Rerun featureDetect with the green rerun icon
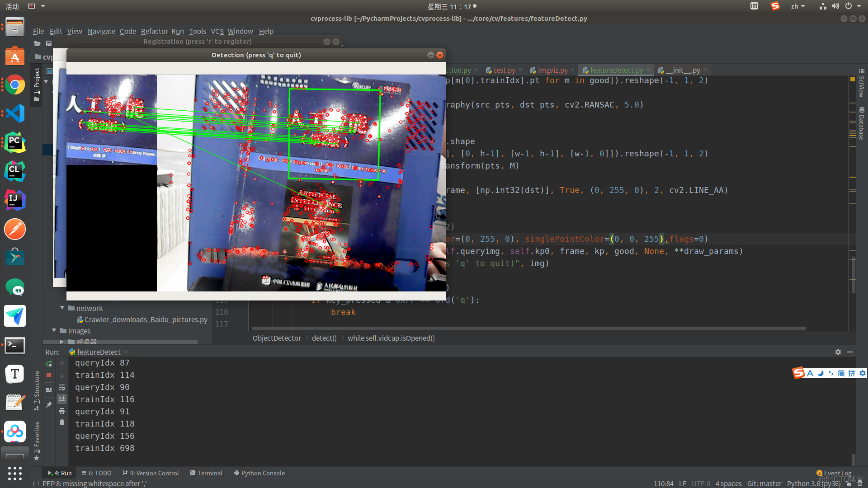This screenshot has width=868, height=488. [x=49, y=364]
